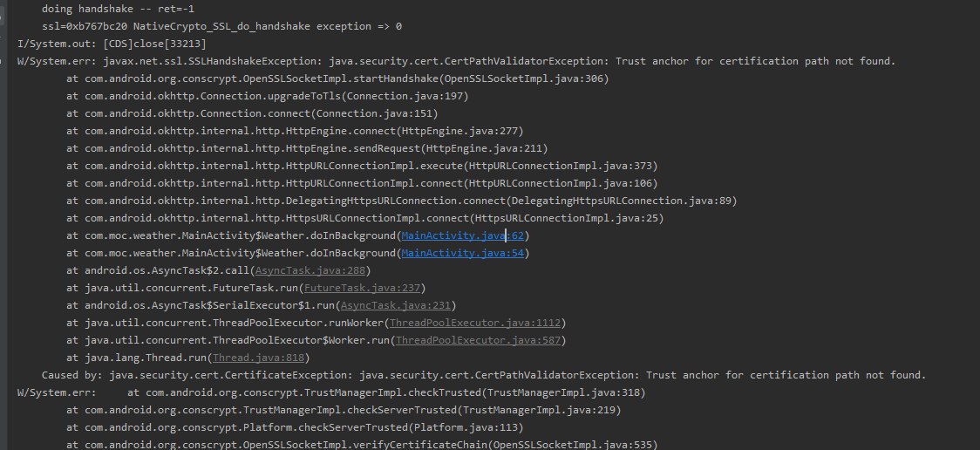Viewport: 980px width, 450px height.
Task: Follow the FutureTask.java:237 link
Action: (362, 288)
